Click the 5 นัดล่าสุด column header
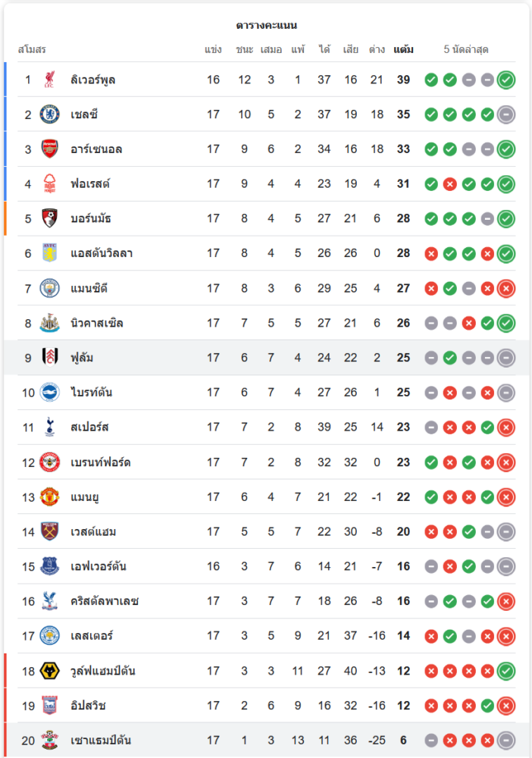This screenshot has width=532, height=758. 466,50
